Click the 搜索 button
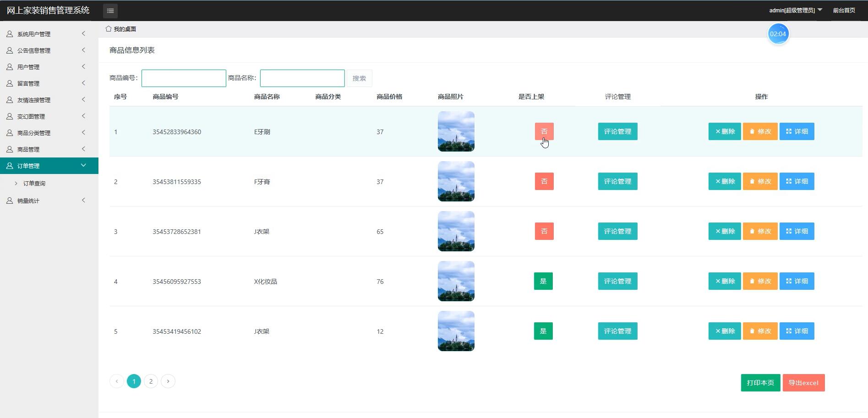The image size is (868, 418). pyautogui.click(x=359, y=78)
